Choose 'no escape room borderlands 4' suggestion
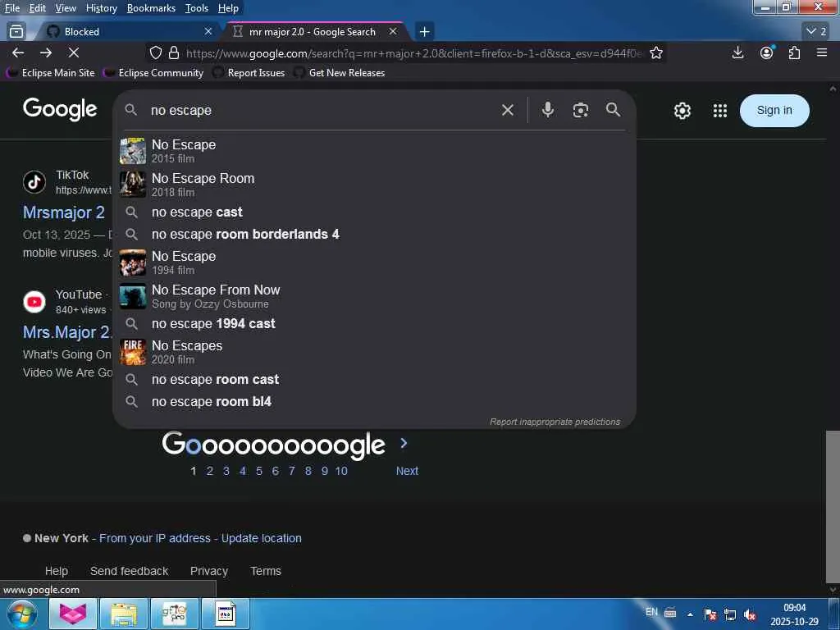 (x=374, y=234)
